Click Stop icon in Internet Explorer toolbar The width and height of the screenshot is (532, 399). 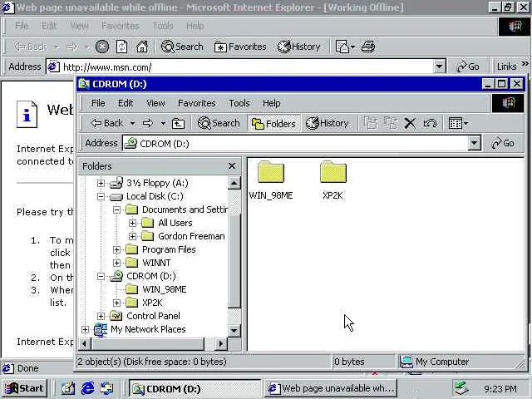pyautogui.click(x=101, y=47)
